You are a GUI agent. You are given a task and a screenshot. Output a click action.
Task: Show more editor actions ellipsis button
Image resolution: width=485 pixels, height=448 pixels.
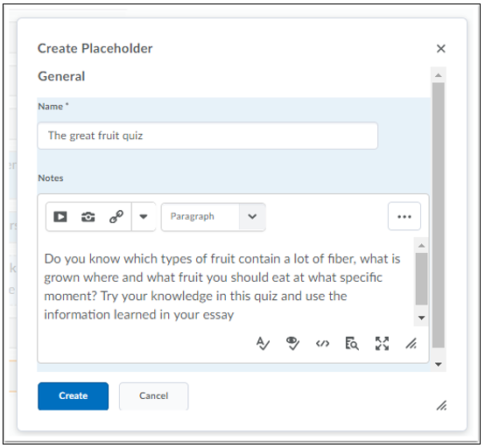404,217
